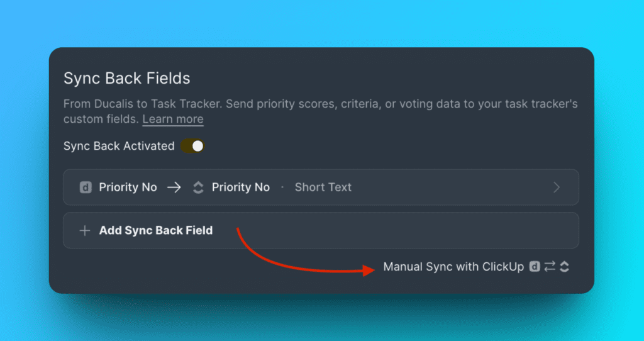The image size is (644, 341).
Task: Click the plus icon for adding a field
Action: pyautogui.click(x=85, y=230)
